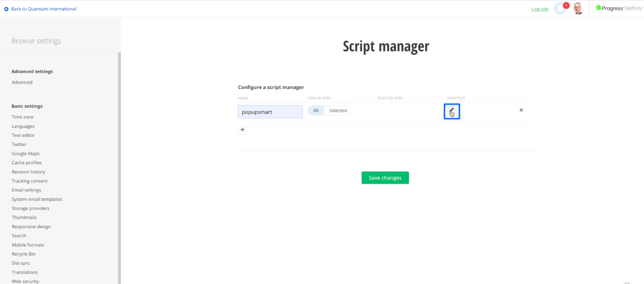Viewport: 644px width, 284px height.
Task: Click the Used in sites header
Action: (319, 98)
